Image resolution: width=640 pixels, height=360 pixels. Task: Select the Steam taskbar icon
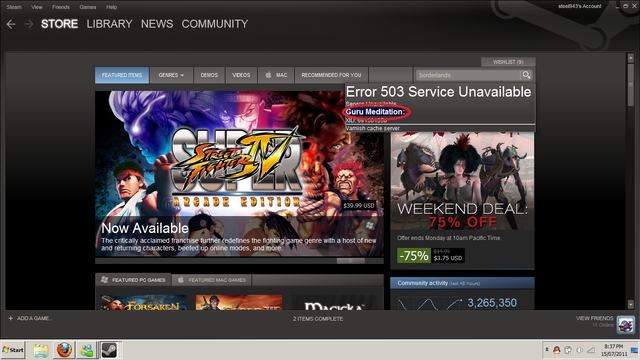[109, 350]
